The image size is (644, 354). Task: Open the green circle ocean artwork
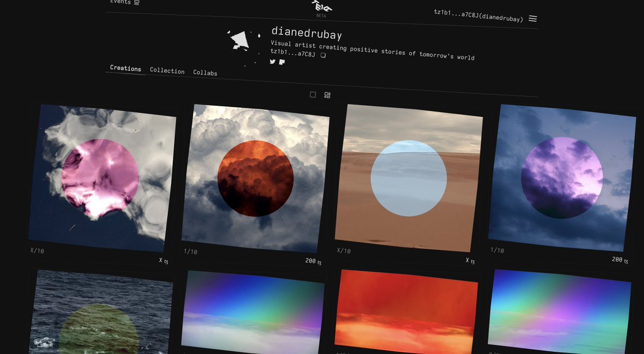tap(101, 312)
